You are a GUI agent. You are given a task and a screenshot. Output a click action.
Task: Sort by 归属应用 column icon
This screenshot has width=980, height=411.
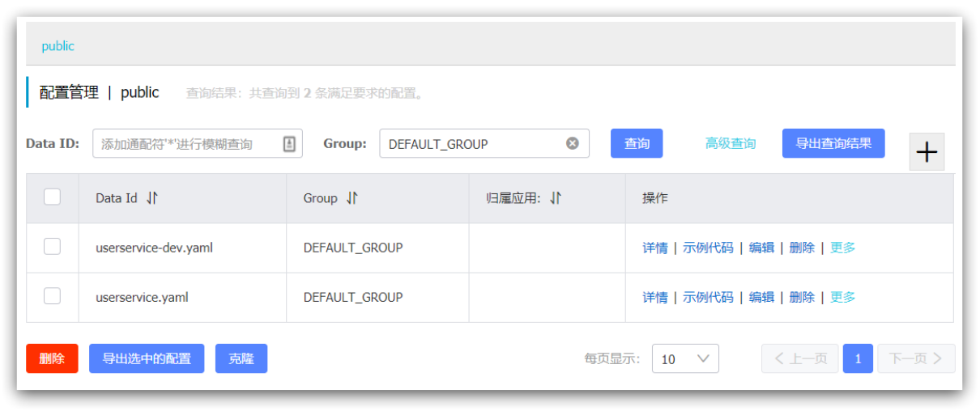click(x=555, y=198)
